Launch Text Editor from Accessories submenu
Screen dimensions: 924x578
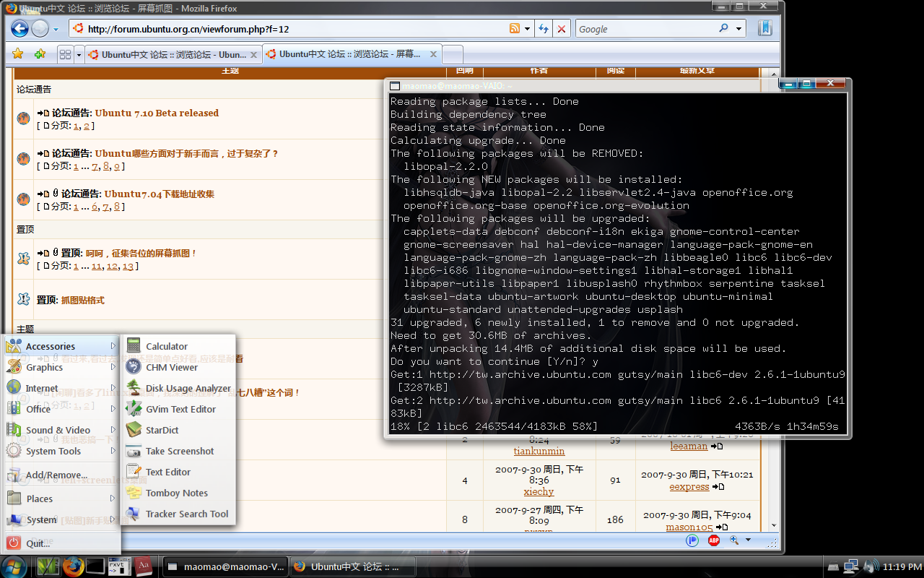click(x=178, y=472)
